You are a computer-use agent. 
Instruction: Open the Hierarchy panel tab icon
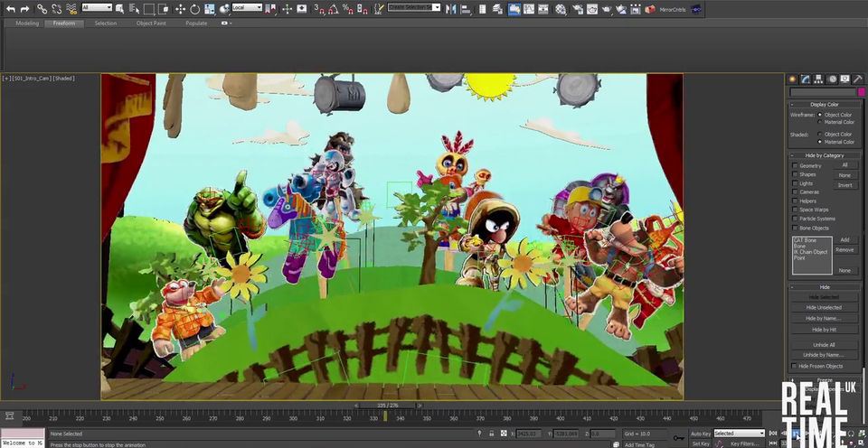point(818,79)
